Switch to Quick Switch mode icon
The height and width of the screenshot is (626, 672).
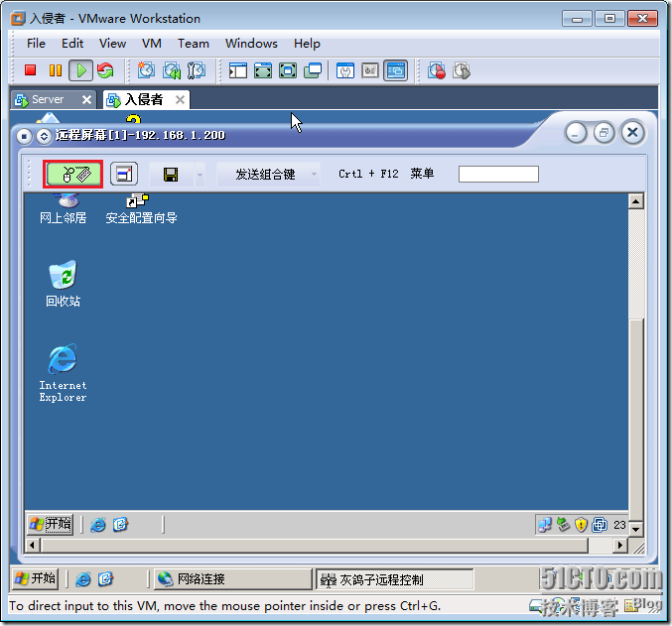[x=288, y=70]
